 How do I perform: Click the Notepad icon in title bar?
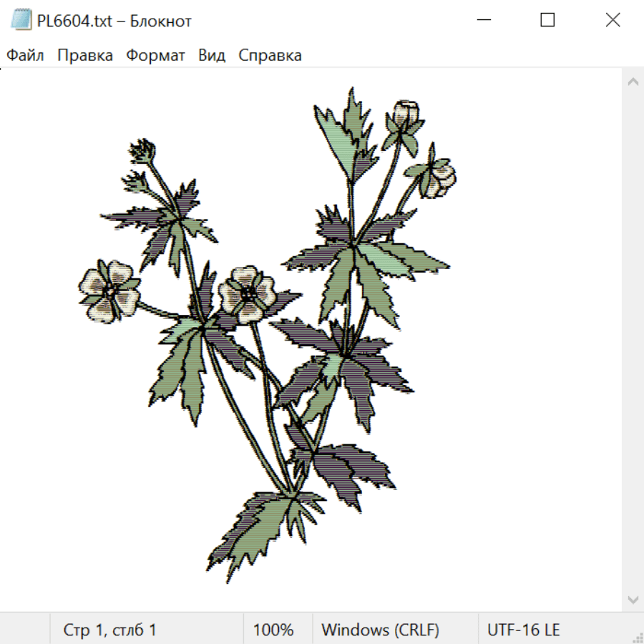click(x=21, y=19)
